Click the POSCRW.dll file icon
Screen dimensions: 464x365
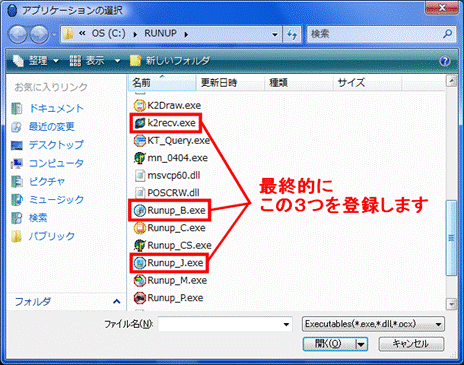coord(140,193)
